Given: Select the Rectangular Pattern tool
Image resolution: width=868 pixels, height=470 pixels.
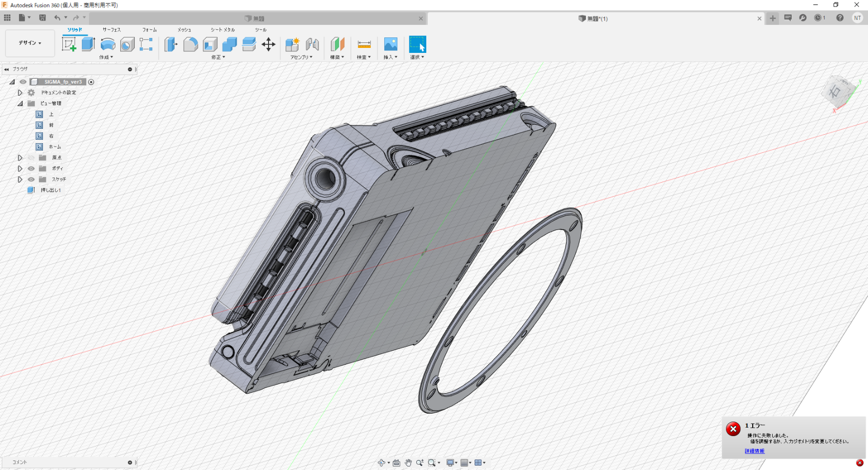Looking at the screenshot, I should [x=146, y=44].
